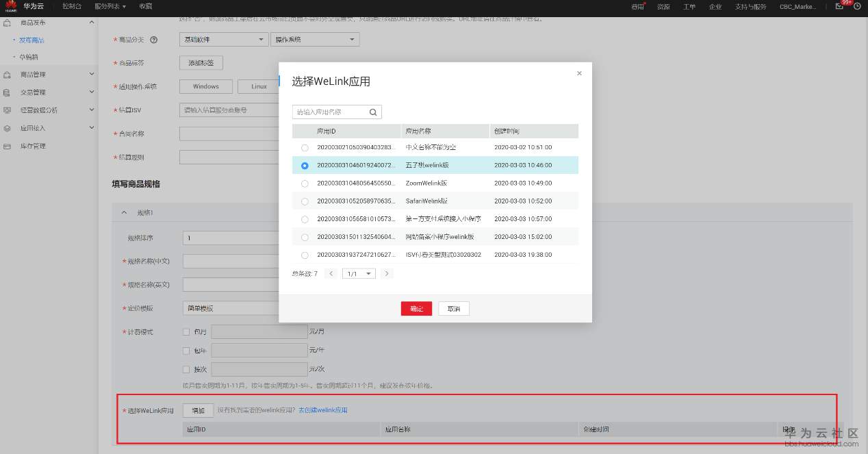The width and height of the screenshot is (868, 454).
Task: Click the 应用接入 sidebar icon
Action: pyautogui.click(x=7, y=128)
